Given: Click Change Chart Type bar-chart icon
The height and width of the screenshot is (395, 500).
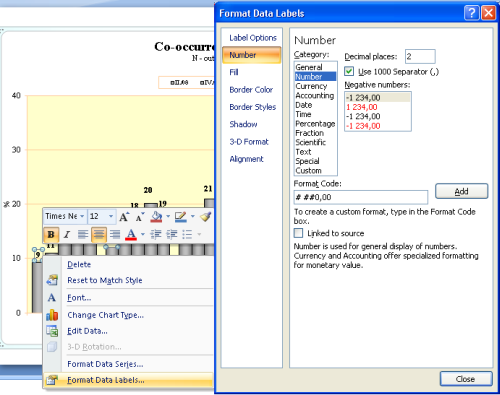Looking at the screenshot, I should (x=52, y=315).
